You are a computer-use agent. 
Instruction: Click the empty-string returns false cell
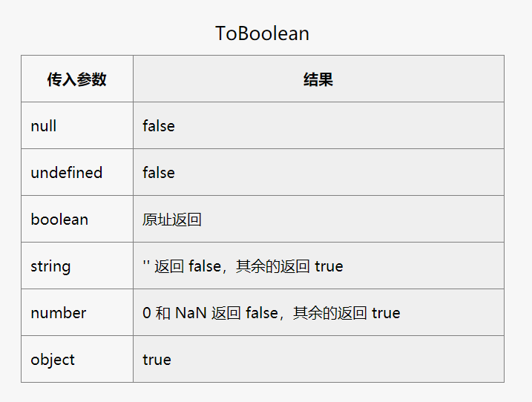318,266
